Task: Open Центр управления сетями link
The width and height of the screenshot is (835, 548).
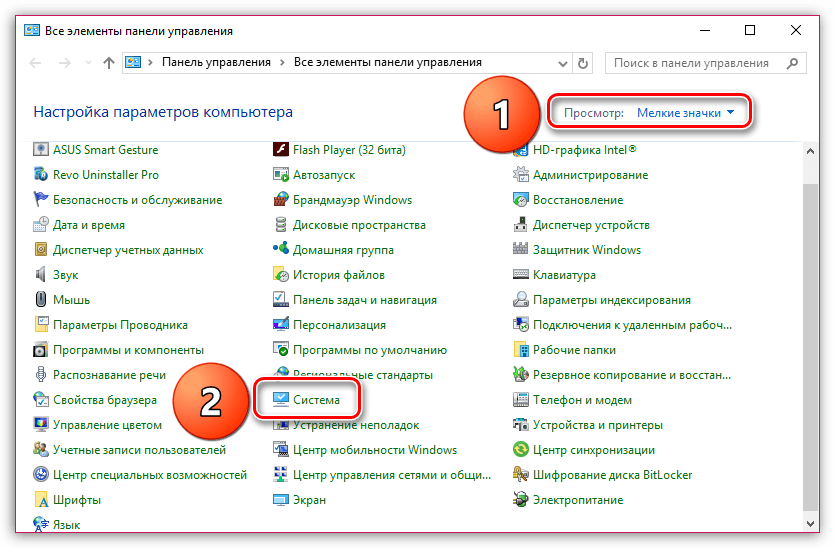Action: click(x=392, y=476)
